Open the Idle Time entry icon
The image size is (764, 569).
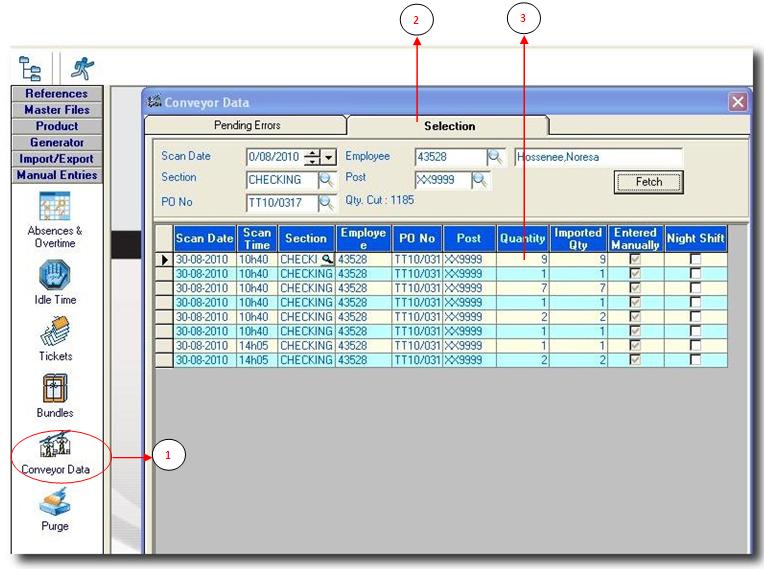point(55,274)
